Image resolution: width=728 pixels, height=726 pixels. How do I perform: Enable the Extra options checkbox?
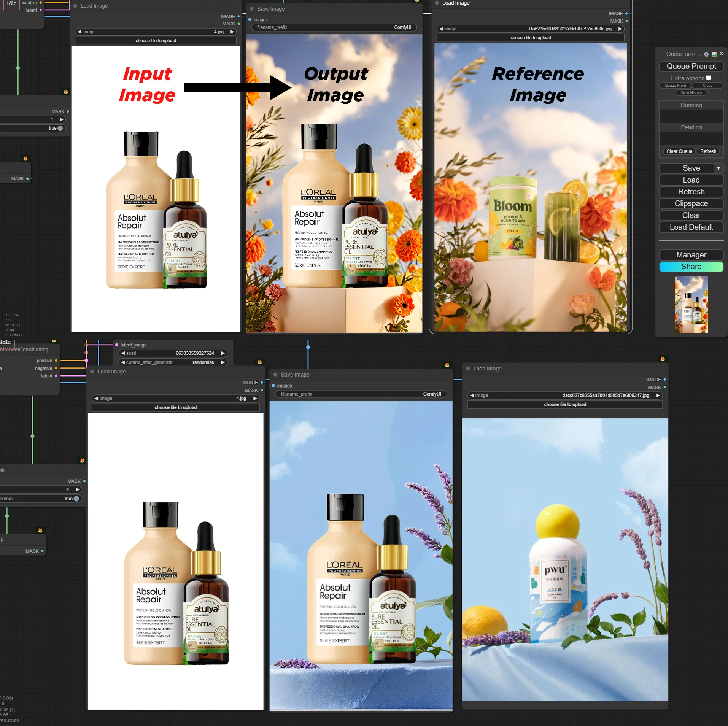(708, 78)
